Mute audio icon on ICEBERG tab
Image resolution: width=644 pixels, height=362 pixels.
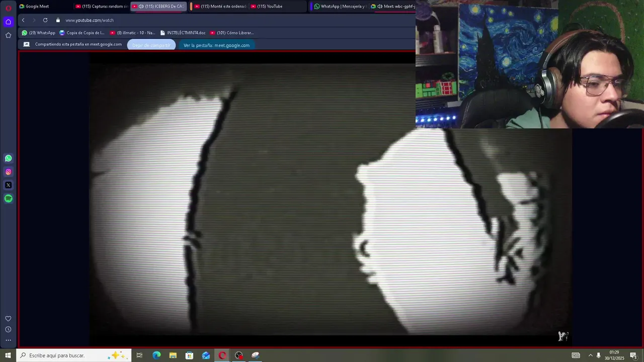click(141, 7)
